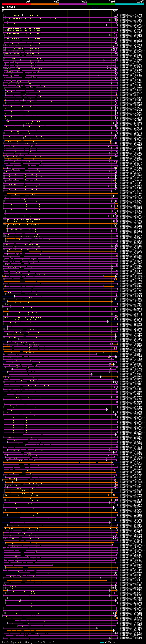This screenshot has height=644, width=146.
Task: Open hit UniRef100_A4HM86
Action: 131,32
